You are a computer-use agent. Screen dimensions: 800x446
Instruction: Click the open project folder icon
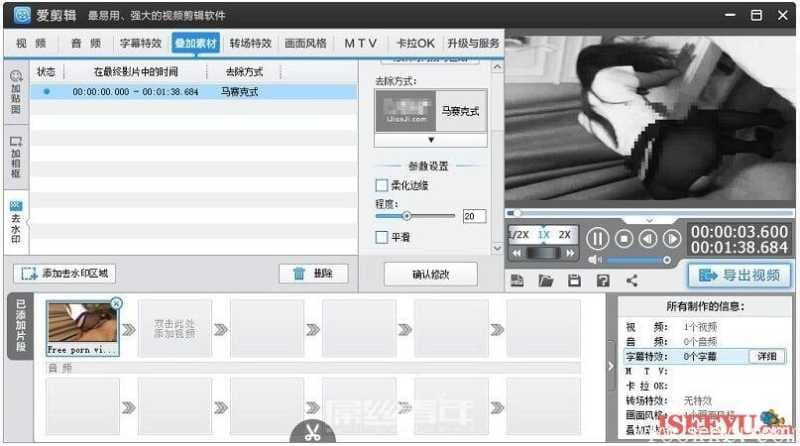545,280
